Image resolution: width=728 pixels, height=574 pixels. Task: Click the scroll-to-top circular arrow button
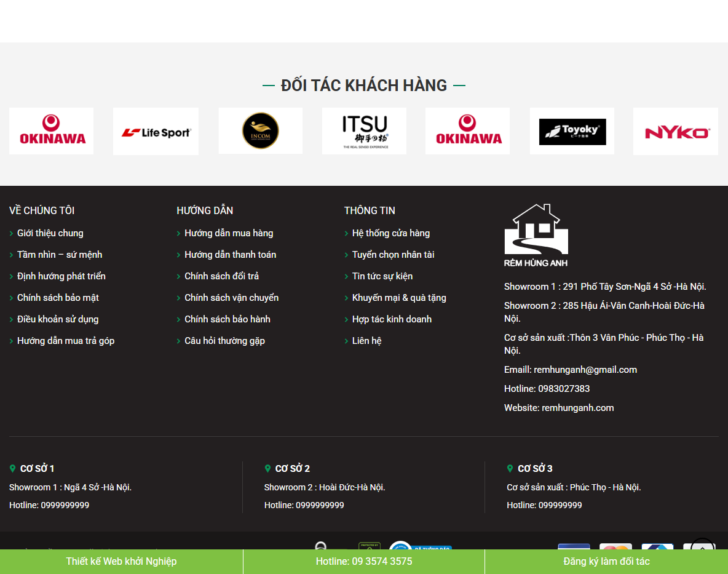(x=702, y=548)
